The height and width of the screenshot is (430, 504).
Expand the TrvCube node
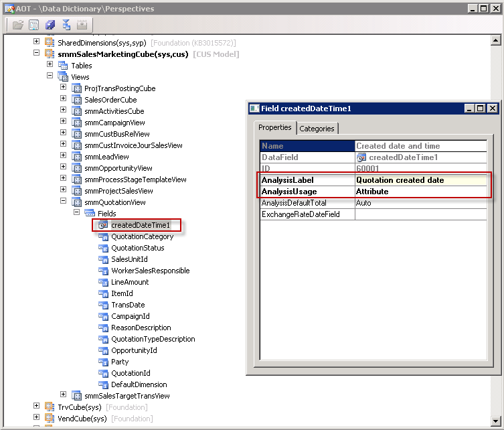click(36, 406)
